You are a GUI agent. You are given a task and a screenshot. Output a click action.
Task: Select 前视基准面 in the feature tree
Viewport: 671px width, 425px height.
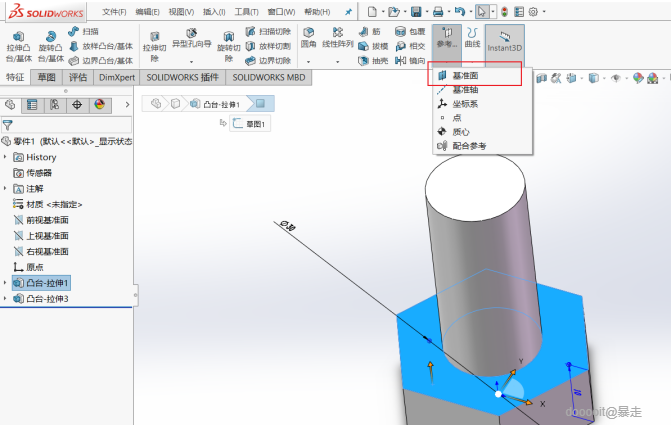point(47,219)
